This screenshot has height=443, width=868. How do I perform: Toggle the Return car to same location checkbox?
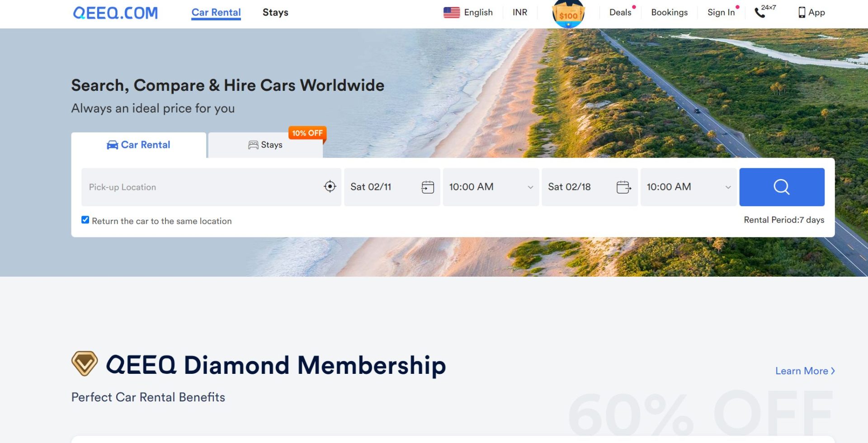[85, 220]
